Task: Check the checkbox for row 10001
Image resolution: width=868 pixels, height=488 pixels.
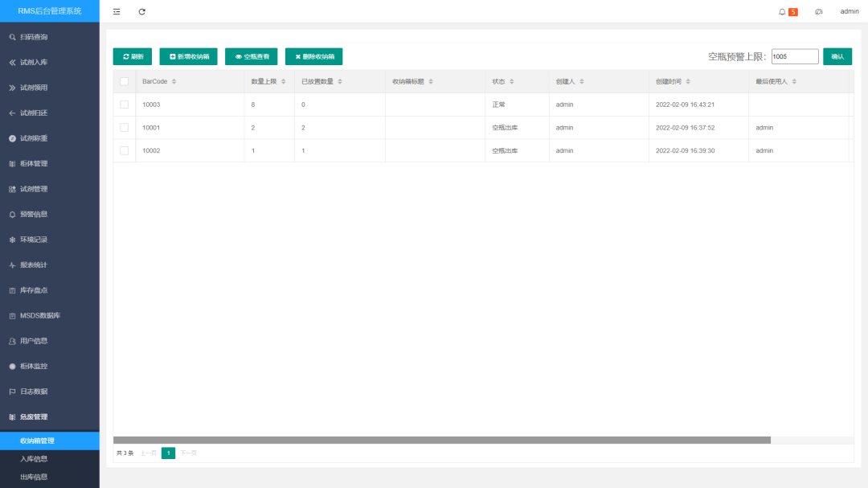Action: tap(124, 127)
